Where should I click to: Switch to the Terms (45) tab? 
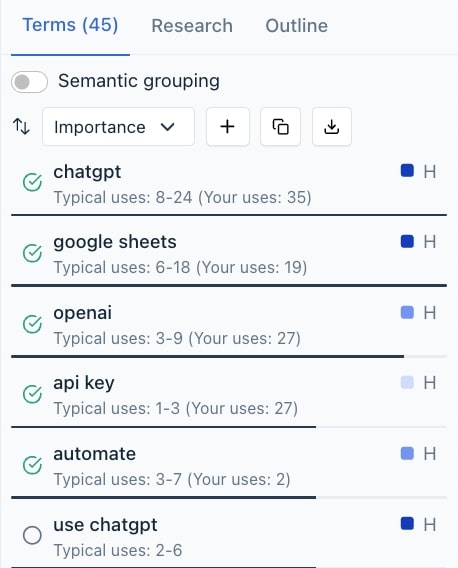pos(70,25)
